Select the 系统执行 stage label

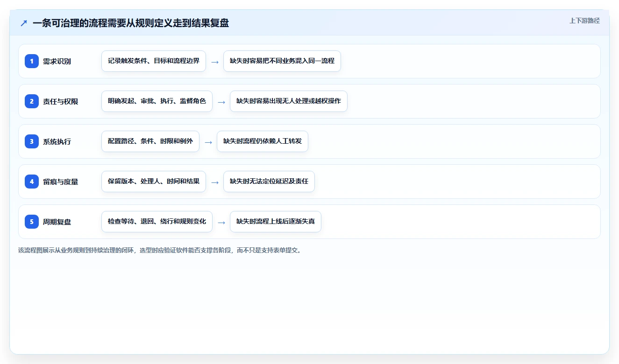(x=57, y=141)
